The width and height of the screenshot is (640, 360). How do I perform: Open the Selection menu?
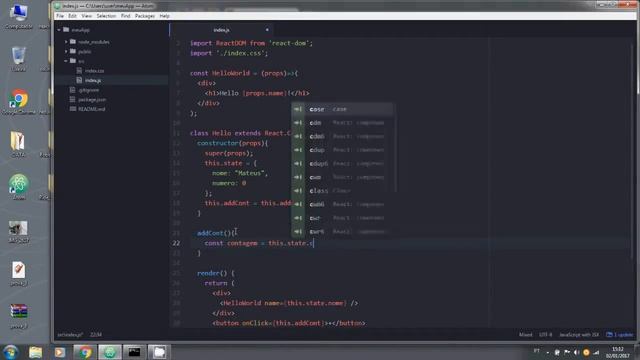click(x=106, y=16)
